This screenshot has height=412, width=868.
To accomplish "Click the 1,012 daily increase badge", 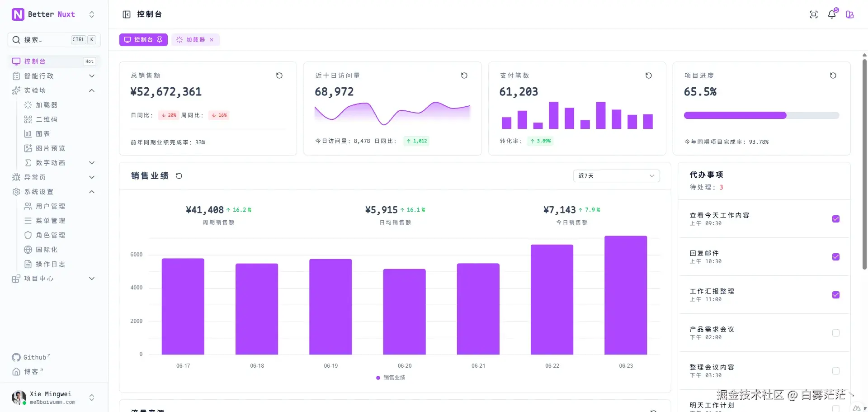I will 416,141.
